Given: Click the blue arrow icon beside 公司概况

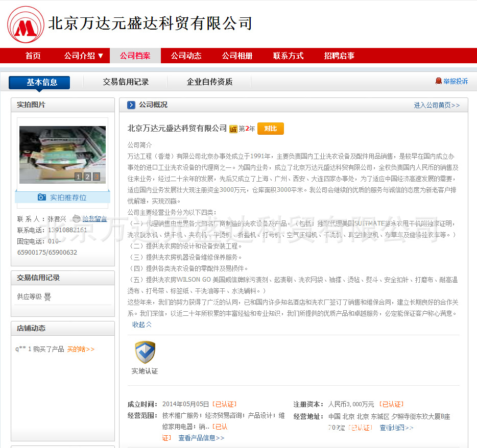Looking at the screenshot, I should click(131, 105).
